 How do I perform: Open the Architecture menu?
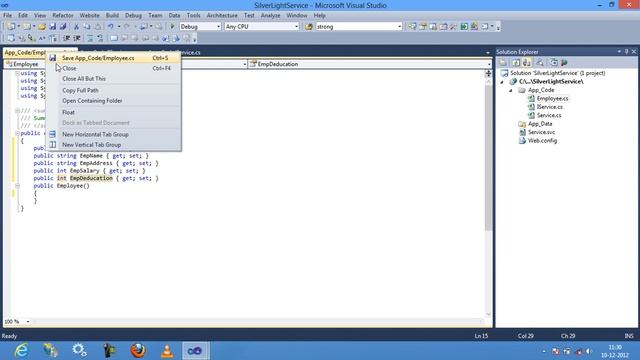point(222,16)
